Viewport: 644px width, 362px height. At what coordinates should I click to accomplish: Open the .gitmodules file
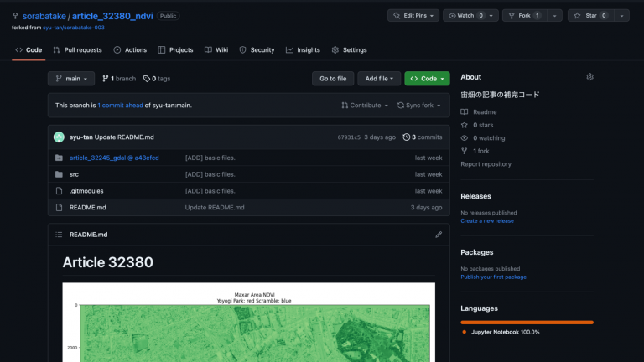pyautogui.click(x=86, y=191)
